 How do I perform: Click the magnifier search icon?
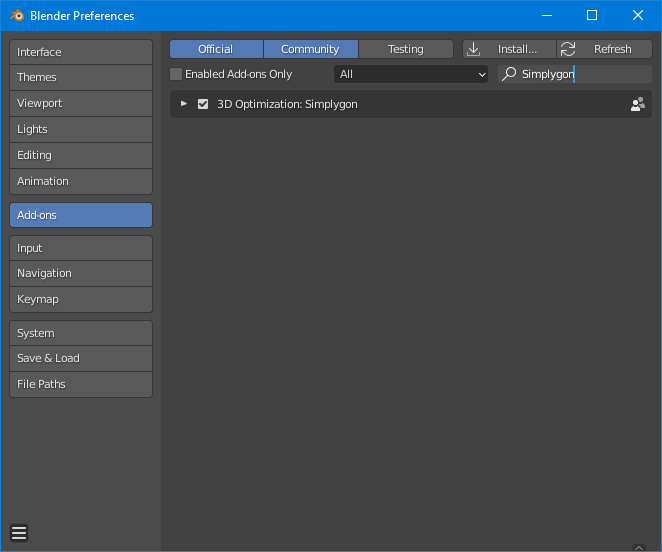[509, 74]
